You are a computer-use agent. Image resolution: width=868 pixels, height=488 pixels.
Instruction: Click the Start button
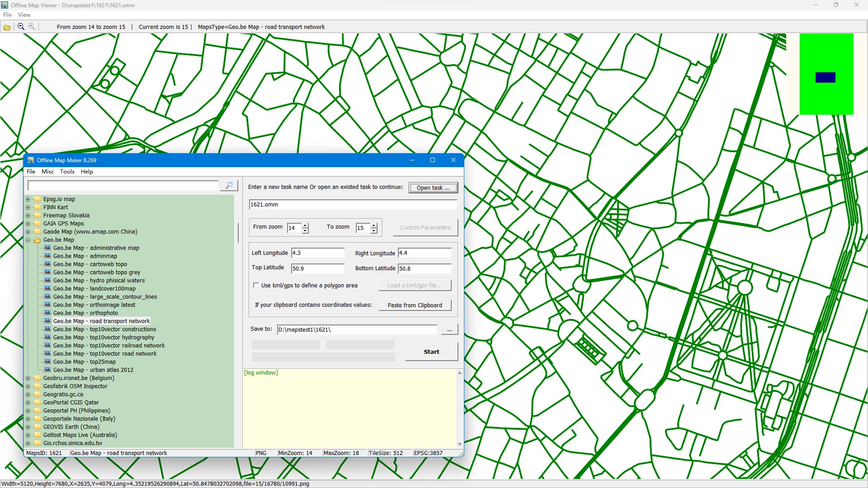point(431,352)
